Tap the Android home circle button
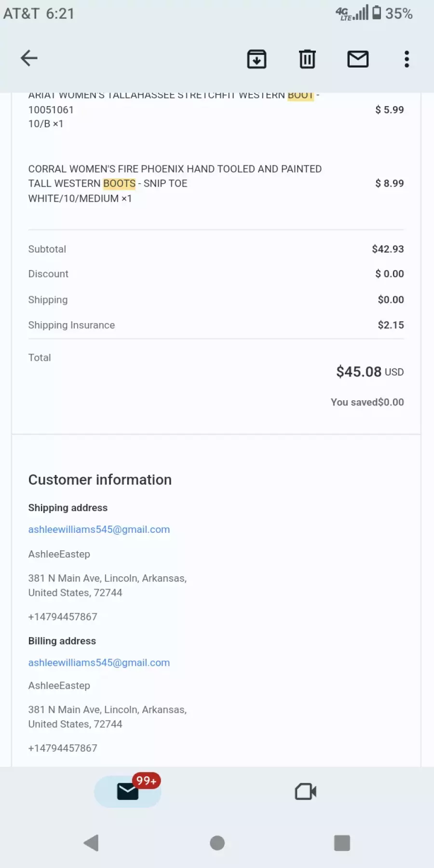 (x=217, y=843)
